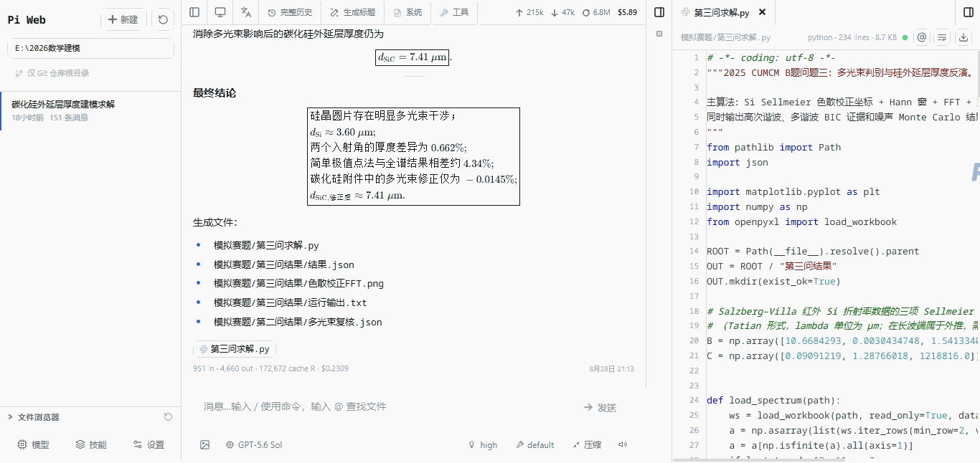Toggle 仅 Git 仓库根目录 option
The width and height of the screenshot is (980, 463).
52,73
